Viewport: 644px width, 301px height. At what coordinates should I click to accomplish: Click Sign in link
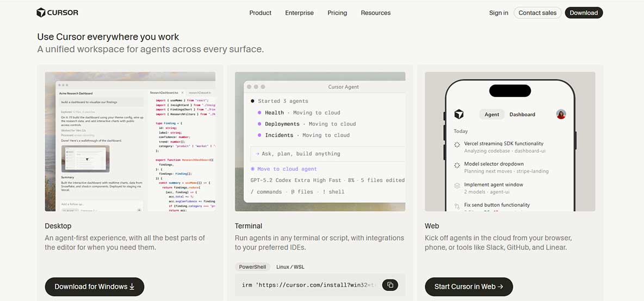(x=499, y=13)
